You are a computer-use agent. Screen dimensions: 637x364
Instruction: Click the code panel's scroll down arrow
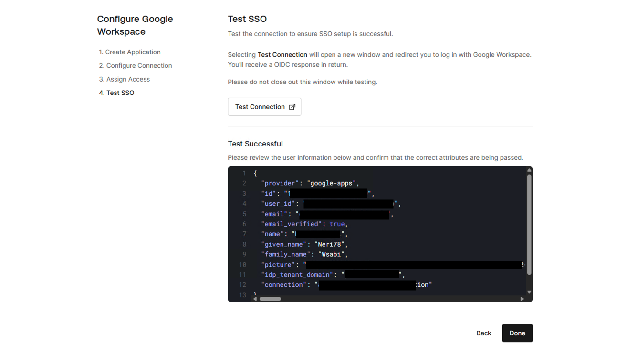coord(529,292)
